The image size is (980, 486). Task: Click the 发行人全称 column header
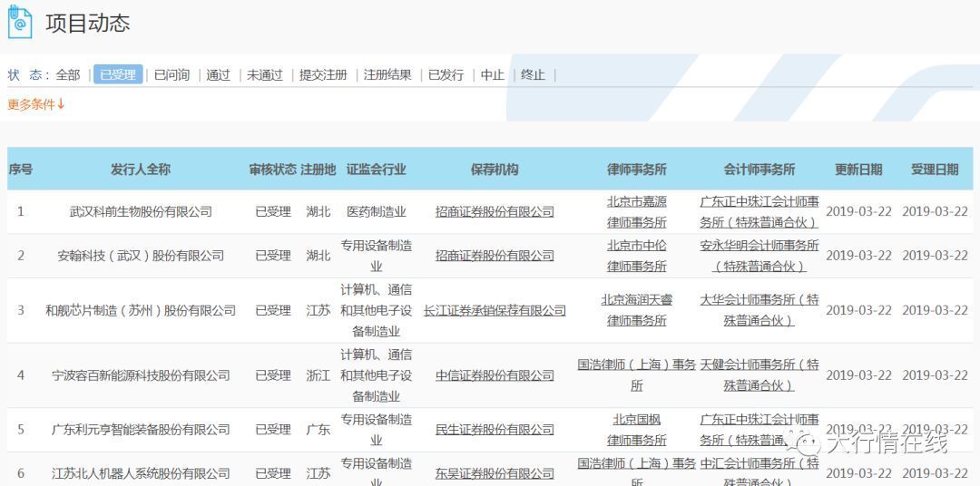coord(141,170)
